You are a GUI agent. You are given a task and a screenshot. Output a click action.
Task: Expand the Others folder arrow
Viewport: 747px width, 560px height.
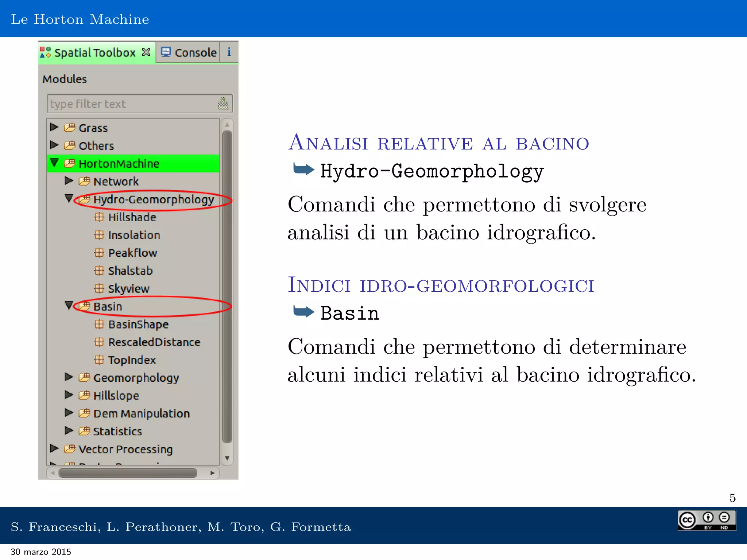coord(54,145)
